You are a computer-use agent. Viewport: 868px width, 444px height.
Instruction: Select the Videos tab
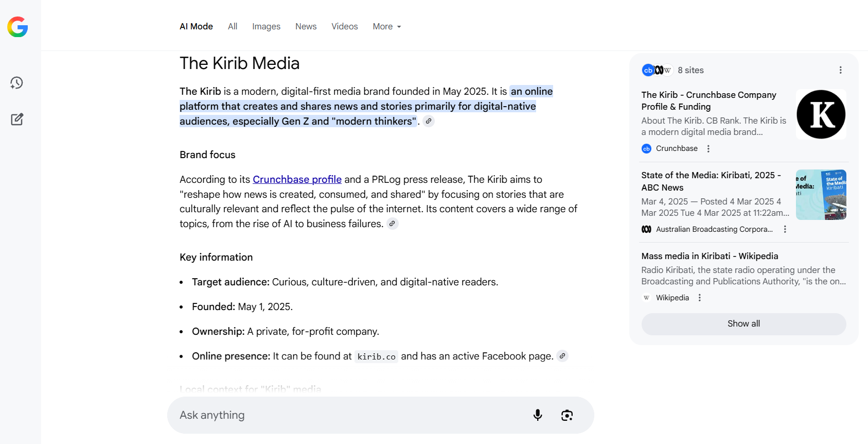[x=344, y=26]
